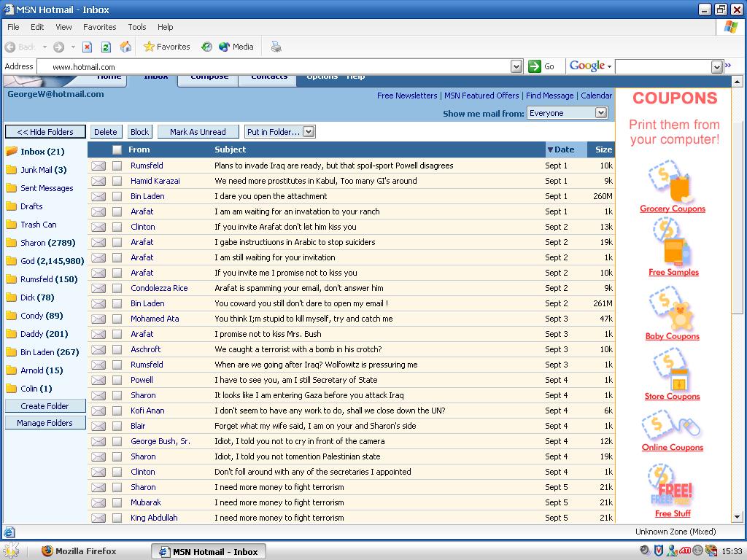Screen dimensions: 747x560
Task: Open the Find Message link
Action: pos(549,96)
